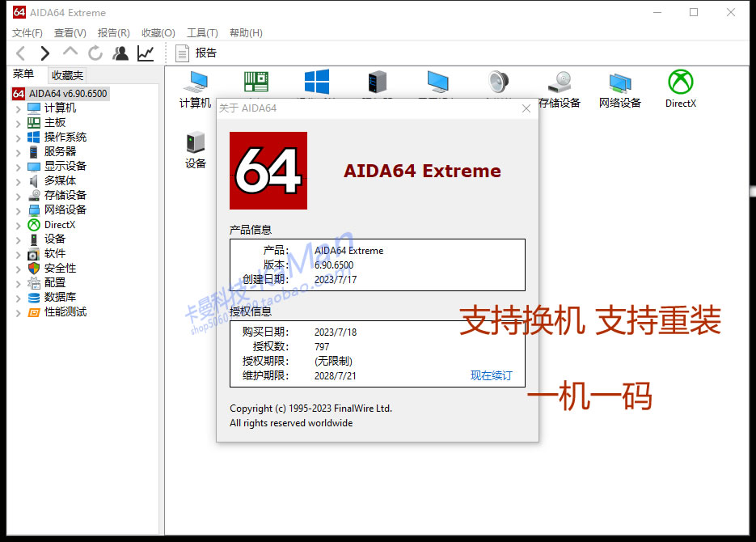Open the 报告(R) menu
The image size is (756, 542).
point(114,33)
